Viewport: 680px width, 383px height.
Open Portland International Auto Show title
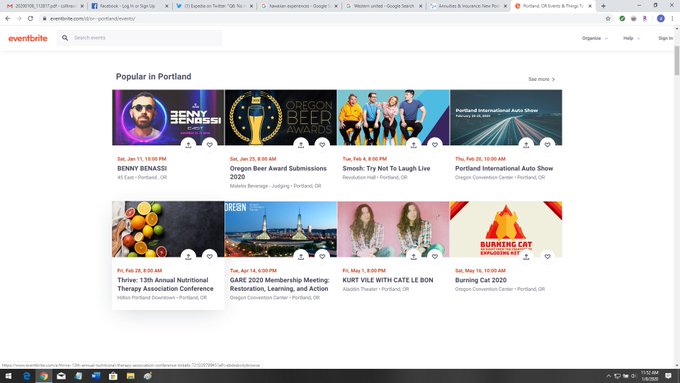tap(504, 168)
